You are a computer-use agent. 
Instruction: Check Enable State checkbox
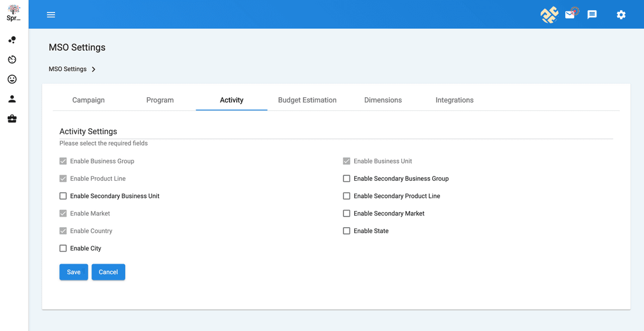tap(346, 231)
